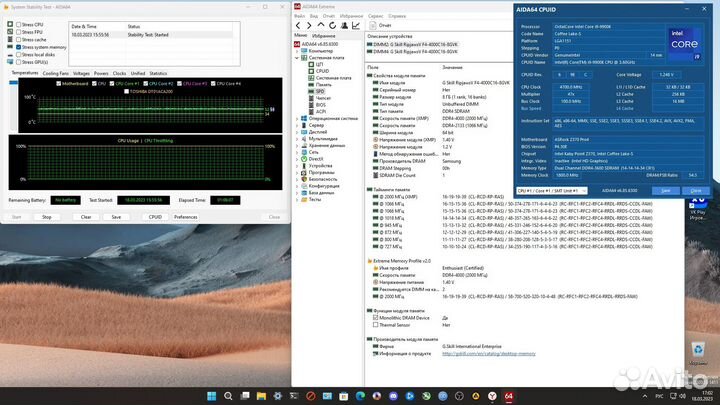Collapse Системная плата parent node

[297, 58]
